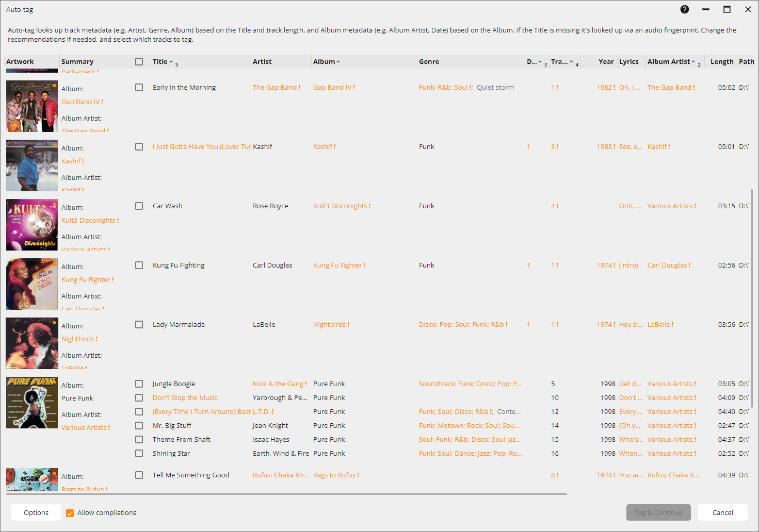The height and width of the screenshot is (532, 759).
Task: Open the Options button
Action: pos(36,513)
